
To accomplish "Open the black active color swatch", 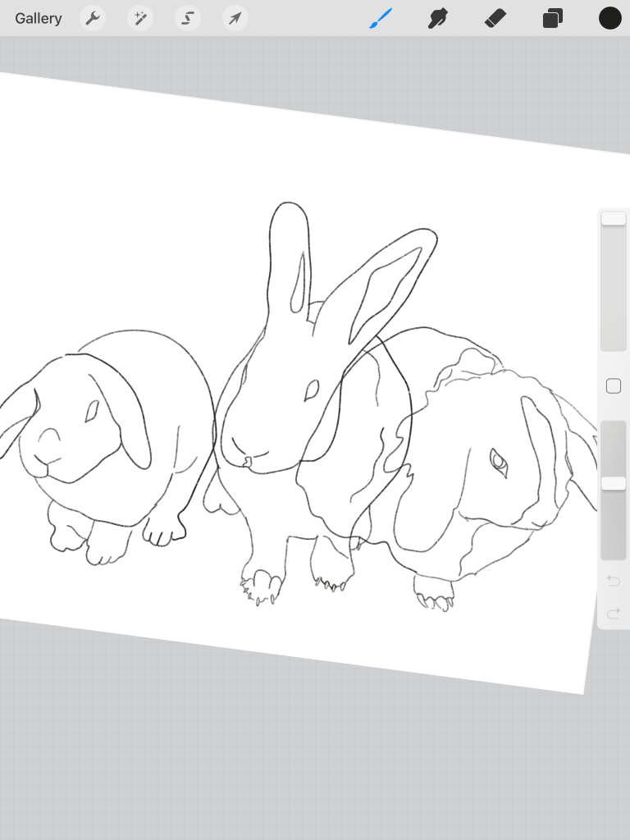I will (x=609, y=18).
